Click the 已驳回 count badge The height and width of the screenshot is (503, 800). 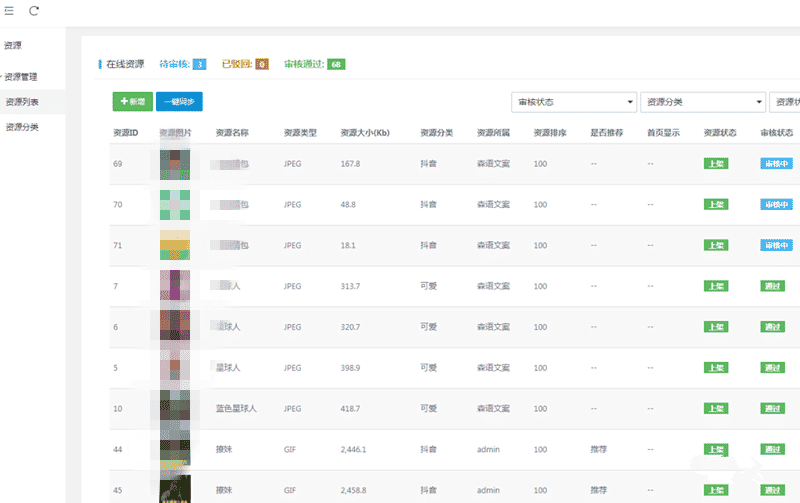[x=262, y=64]
